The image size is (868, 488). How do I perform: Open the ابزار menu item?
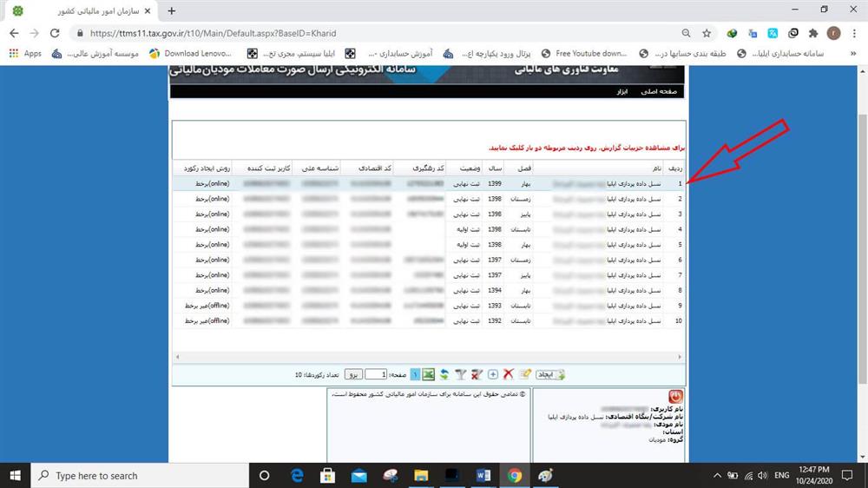coord(622,91)
